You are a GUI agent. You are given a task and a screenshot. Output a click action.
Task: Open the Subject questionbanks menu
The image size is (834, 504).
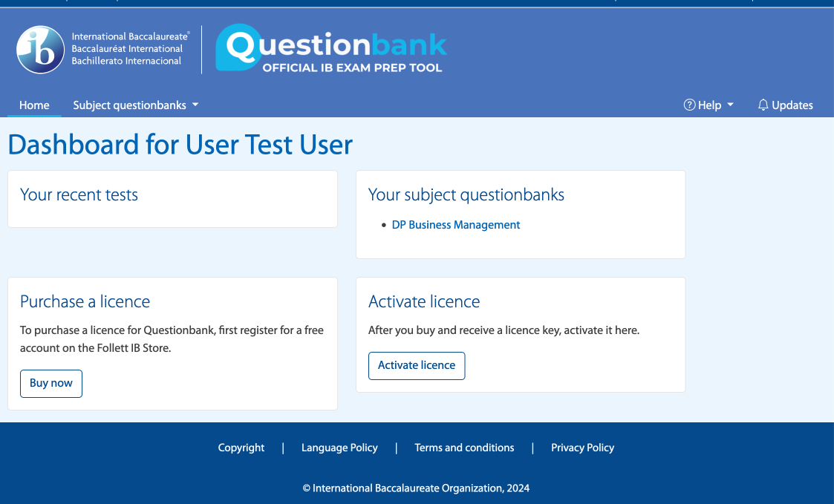(129, 105)
